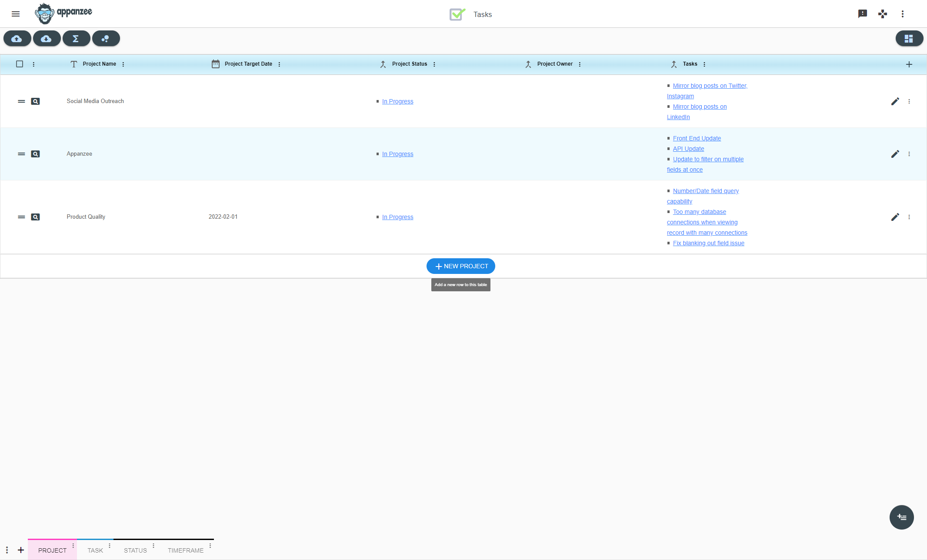Open the top-right app options menu
The height and width of the screenshot is (560, 927).
tap(903, 14)
